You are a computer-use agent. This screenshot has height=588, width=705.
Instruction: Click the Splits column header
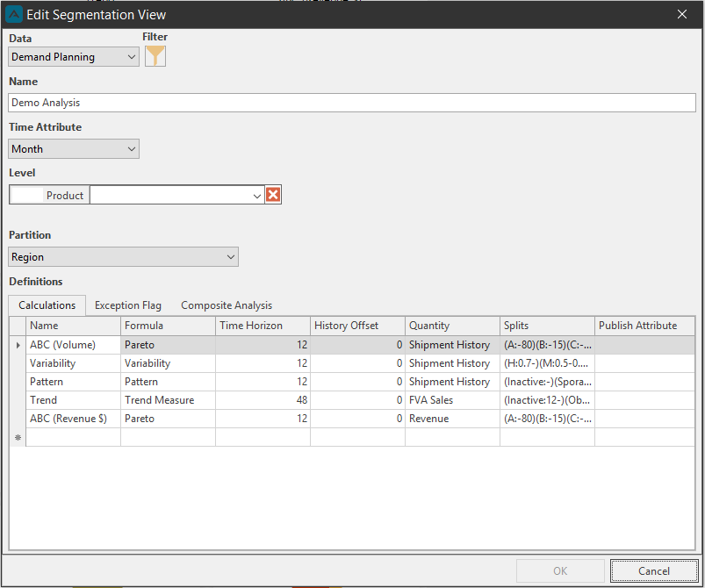(x=548, y=326)
